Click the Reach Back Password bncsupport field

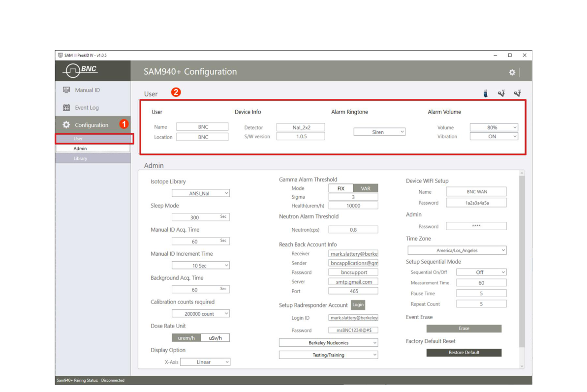pos(353,272)
